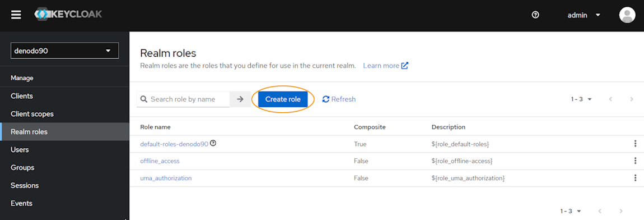Open the top 1 - 3 pagination dropdown
Screen dimensions: 644x220
(x=581, y=99)
